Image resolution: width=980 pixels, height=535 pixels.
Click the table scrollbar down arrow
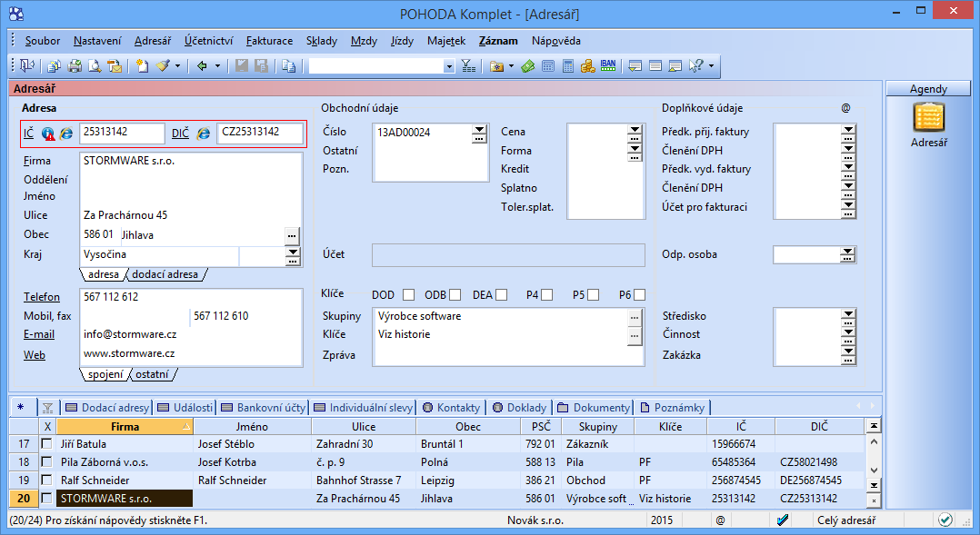pos(874,471)
